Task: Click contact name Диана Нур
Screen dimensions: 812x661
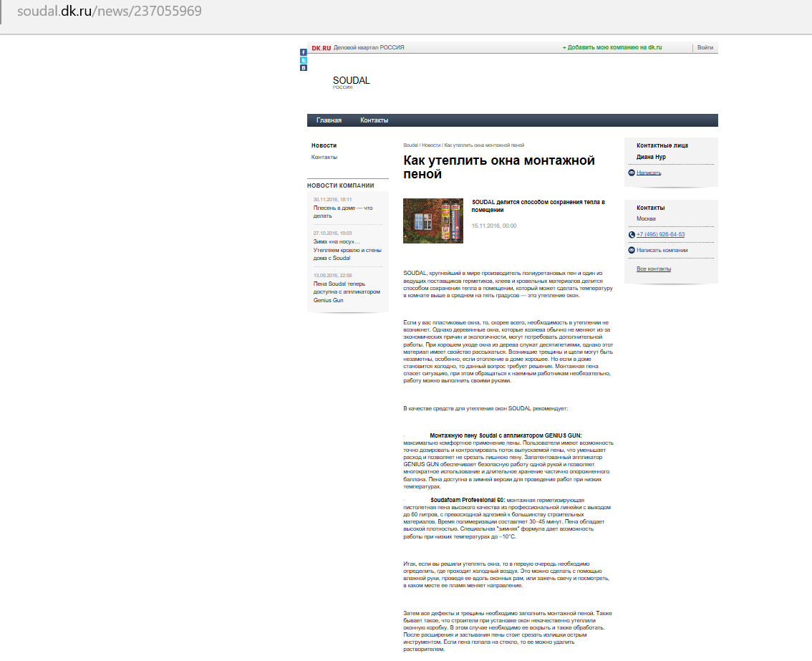Action: click(651, 157)
